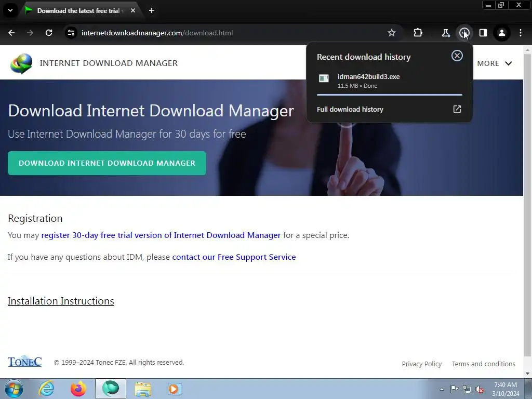
Task: Open the side panel icon
Action: click(483, 33)
